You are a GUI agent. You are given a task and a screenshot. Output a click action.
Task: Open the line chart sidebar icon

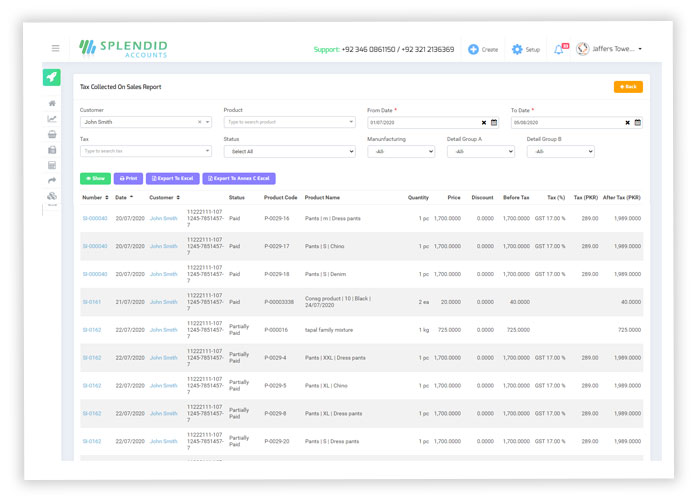click(x=52, y=119)
